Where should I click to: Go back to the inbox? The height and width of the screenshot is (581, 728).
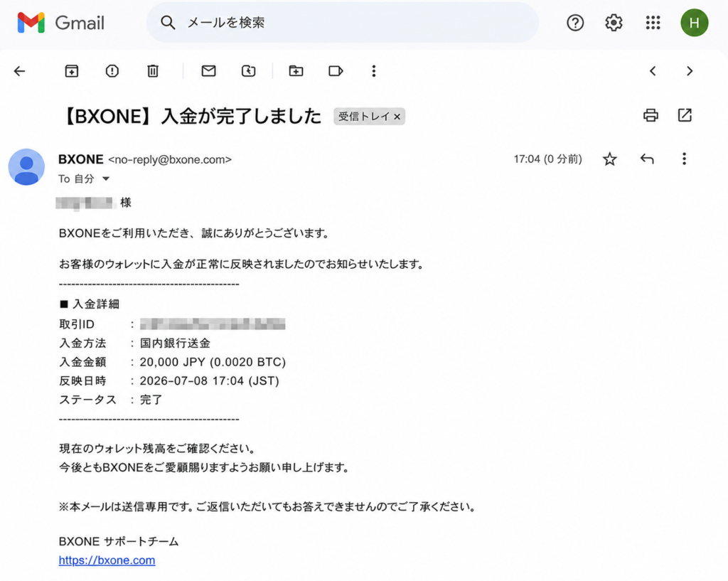coord(19,71)
